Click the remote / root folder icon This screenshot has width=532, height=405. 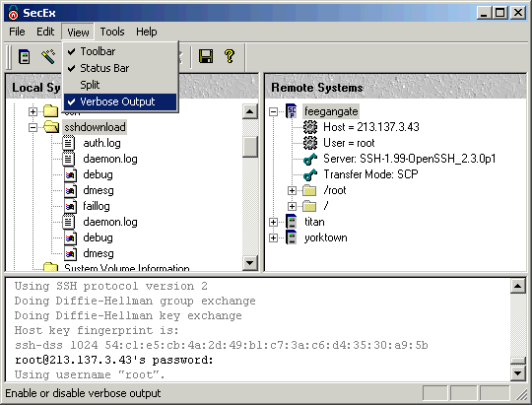[309, 206]
